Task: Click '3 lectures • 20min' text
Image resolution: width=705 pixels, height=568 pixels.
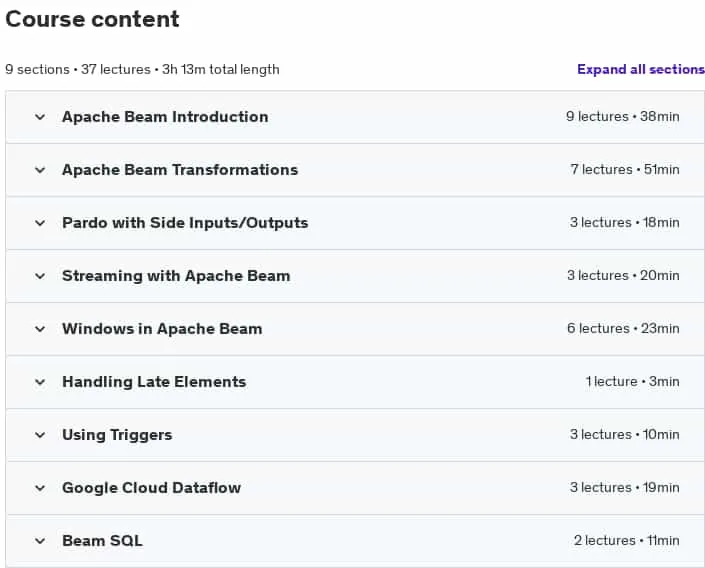Action: pos(623,275)
